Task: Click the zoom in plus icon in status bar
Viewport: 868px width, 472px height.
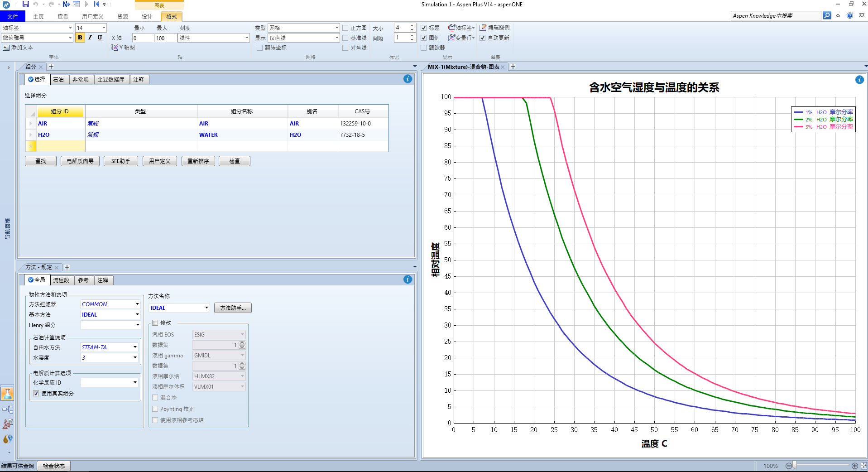Action: [x=855, y=466]
